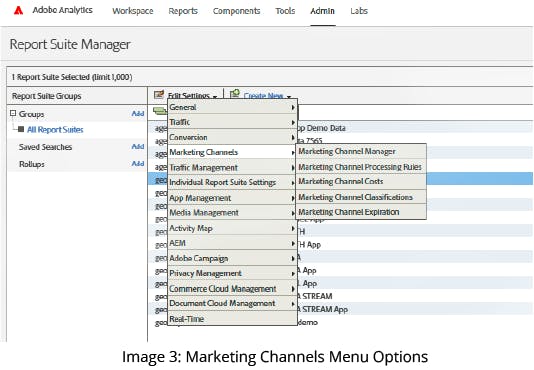Choose the Real-Time menu item
This screenshot has width=534, height=370.
pos(232,319)
